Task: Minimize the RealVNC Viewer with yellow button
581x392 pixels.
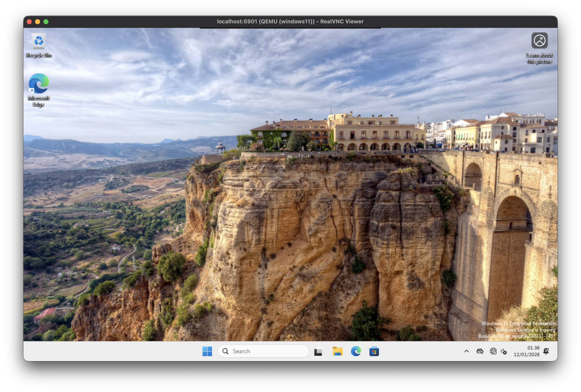Action: click(38, 22)
